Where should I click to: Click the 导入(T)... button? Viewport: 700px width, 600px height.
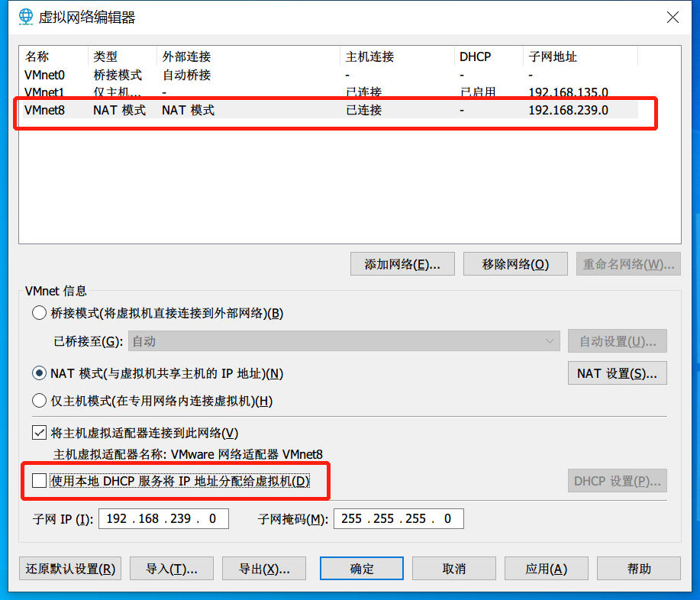172,568
